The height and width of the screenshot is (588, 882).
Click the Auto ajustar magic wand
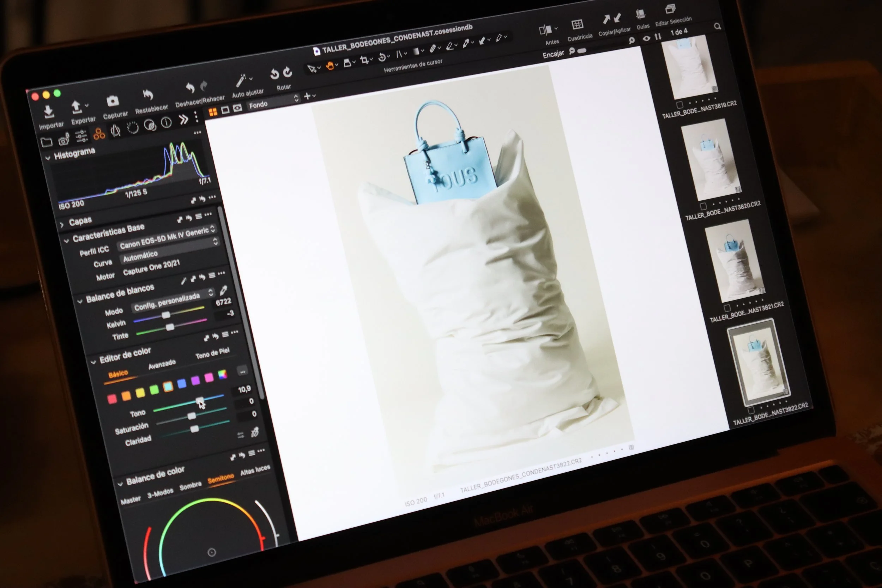[x=240, y=81]
